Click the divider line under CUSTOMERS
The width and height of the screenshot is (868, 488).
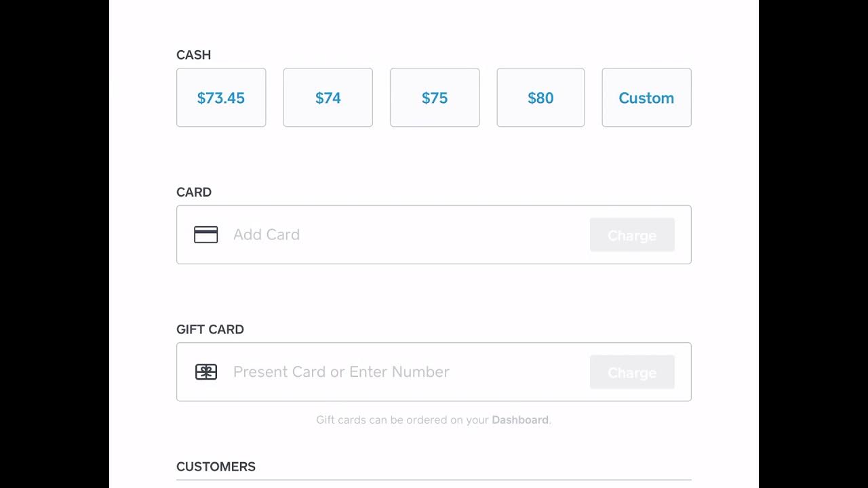434,480
